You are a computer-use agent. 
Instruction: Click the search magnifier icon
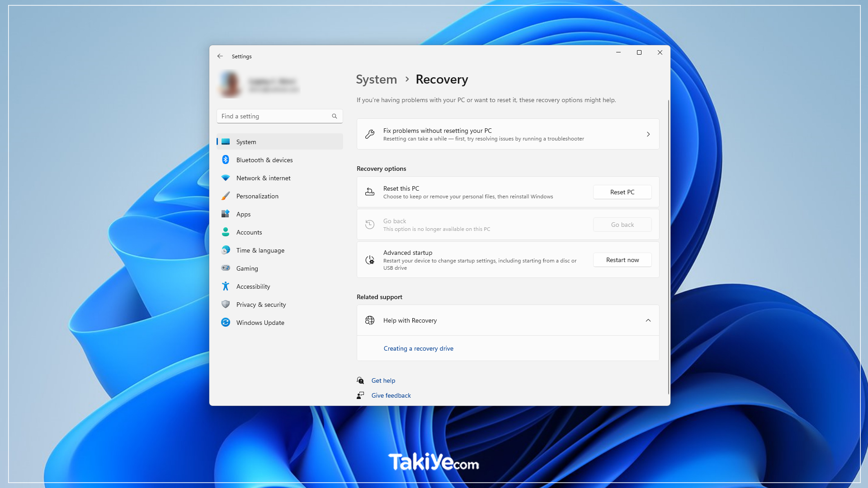[335, 116]
